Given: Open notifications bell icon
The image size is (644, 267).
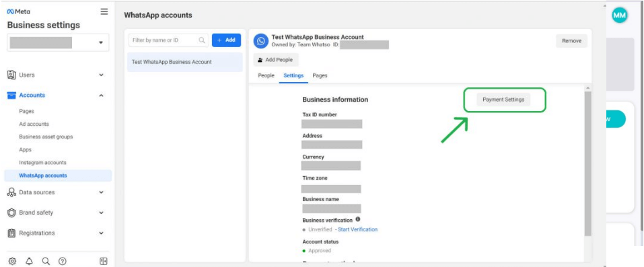Looking at the screenshot, I should click(x=29, y=261).
